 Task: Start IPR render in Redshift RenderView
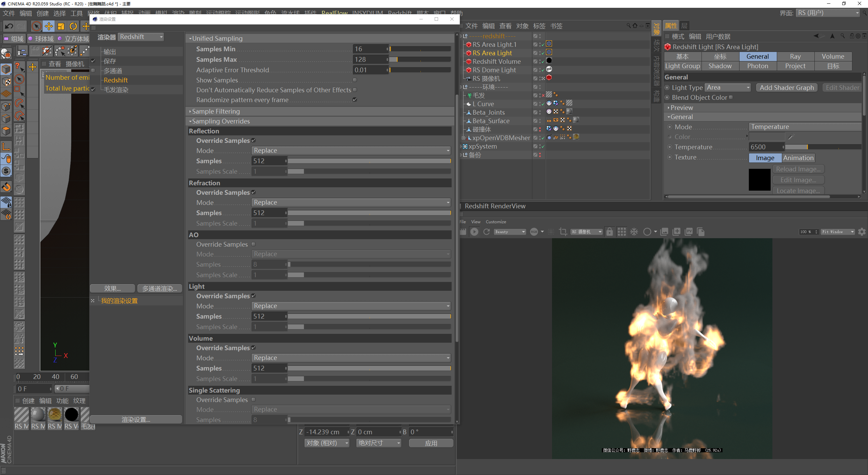click(474, 232)
